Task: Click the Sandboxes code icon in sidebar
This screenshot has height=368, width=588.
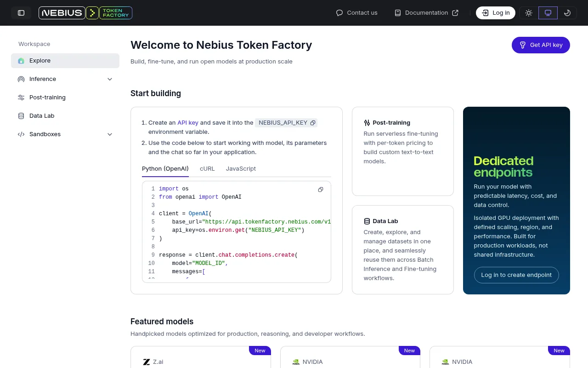Action: 21,134
